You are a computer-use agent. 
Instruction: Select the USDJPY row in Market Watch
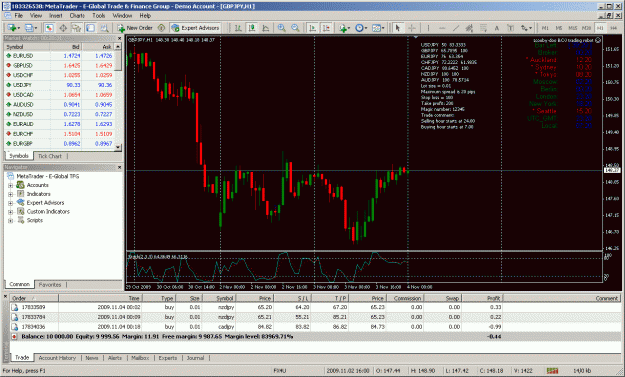tap(59, 85)
